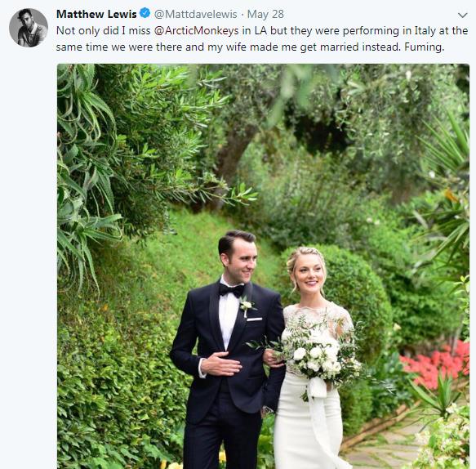The height and width of the screenshot is (469, 476).
Task: Open the @Mattdavelewis handle link
Action: click(x=195, y=14)
